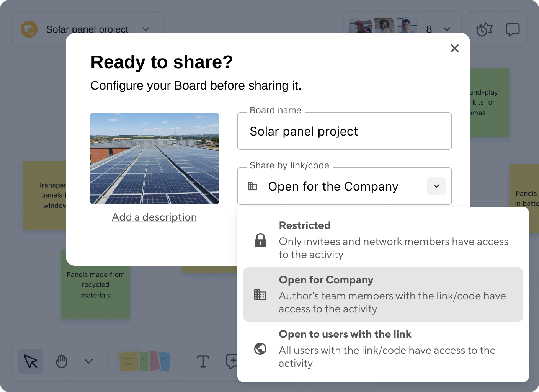Viewport: 539px width, 392px height.
Task: Activate the hand pan tool
Action: tap(62, 361)
